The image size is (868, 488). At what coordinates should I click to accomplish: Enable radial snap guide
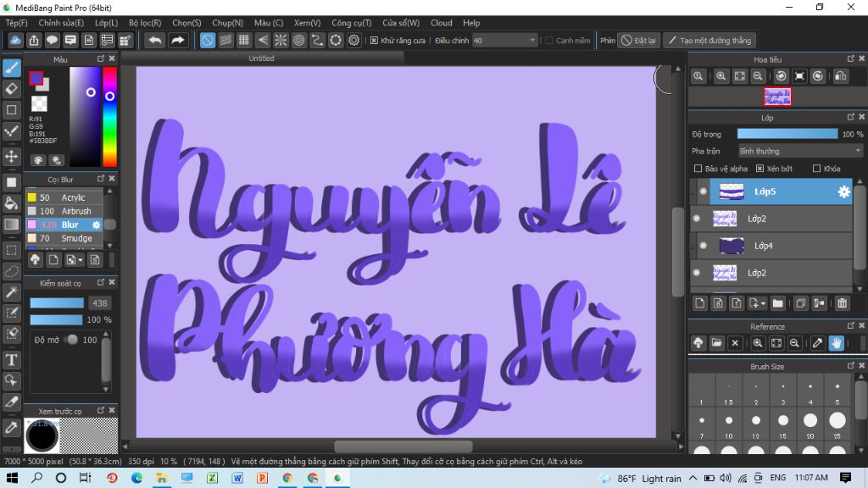click(x=281, y=41)
